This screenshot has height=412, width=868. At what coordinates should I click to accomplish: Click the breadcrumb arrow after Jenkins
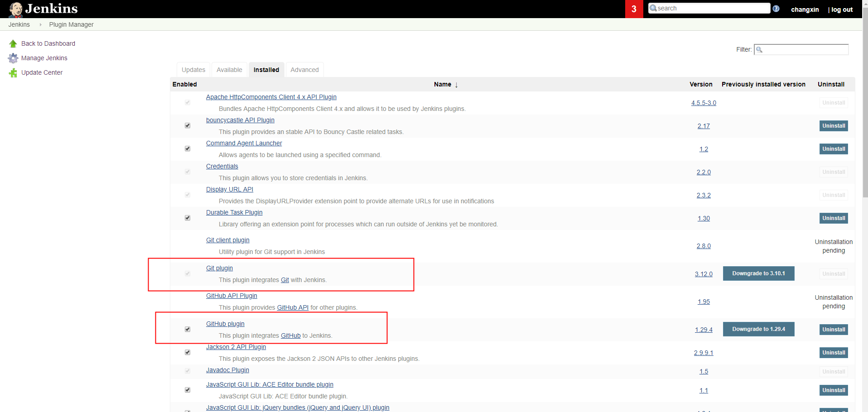40,24
